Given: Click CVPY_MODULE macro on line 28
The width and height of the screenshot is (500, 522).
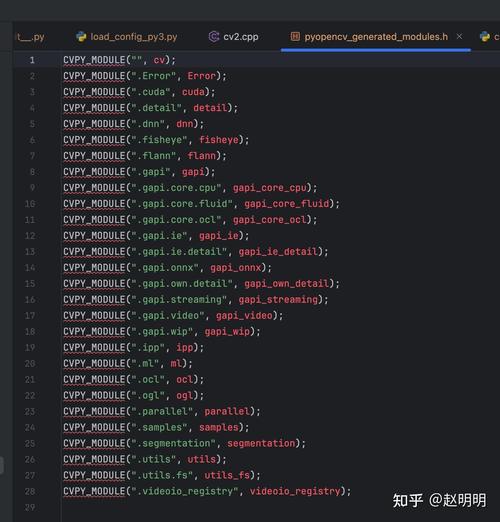Looking at the screenshot, I should pyautogui.click(x=94, y=492).
